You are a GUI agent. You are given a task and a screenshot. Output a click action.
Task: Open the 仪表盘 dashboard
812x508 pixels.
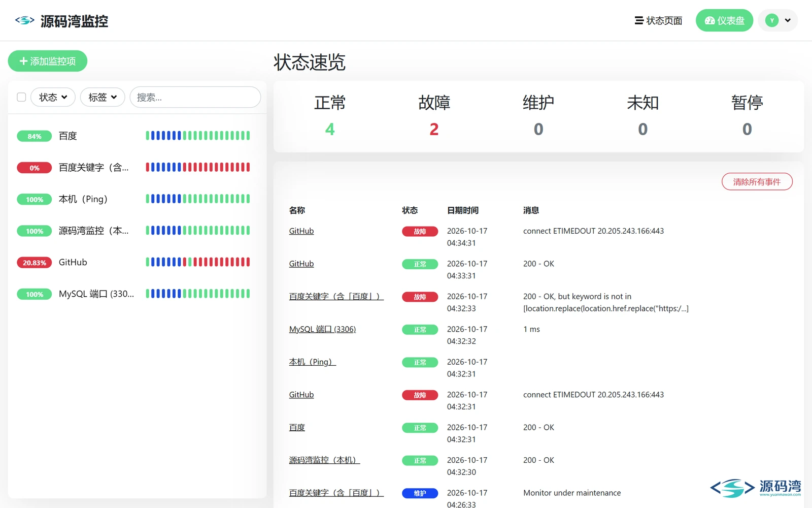724,20
